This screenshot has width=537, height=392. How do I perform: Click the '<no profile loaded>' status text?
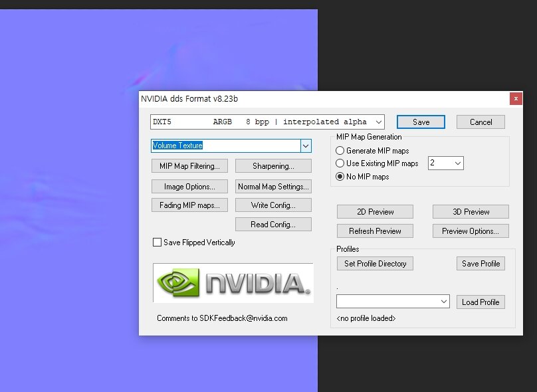point(366,318)
